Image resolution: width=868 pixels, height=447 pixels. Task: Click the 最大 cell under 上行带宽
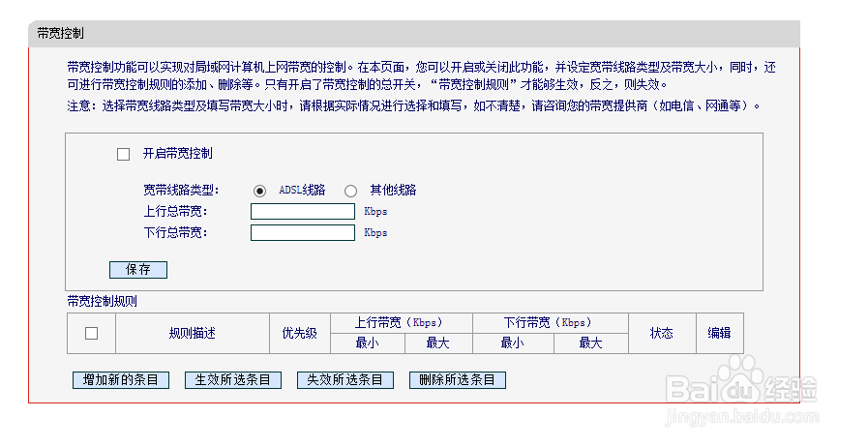(438, 343)
